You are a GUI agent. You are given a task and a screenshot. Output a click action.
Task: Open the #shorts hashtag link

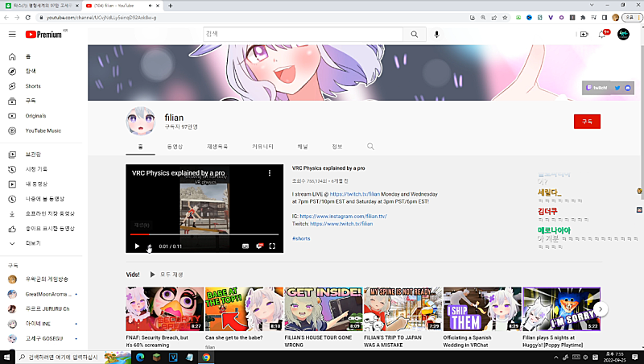tap(301, 238)
